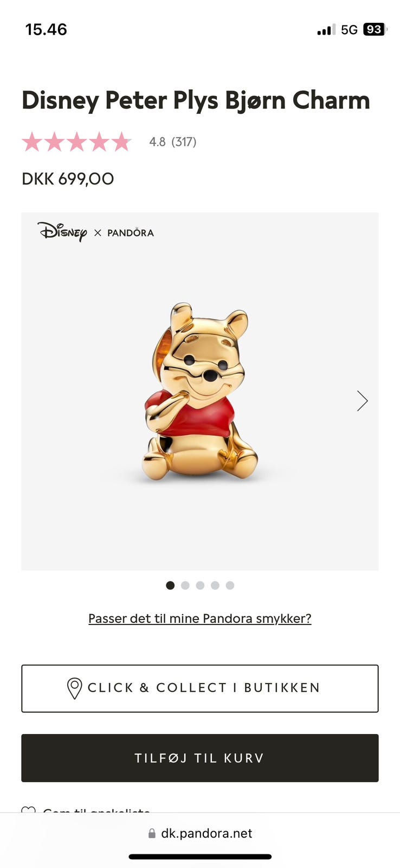Screen dimensions: 400x868
Task: Open 'Passer det til mine Pandora smykker?' link
Action: [x=200, y=618]
